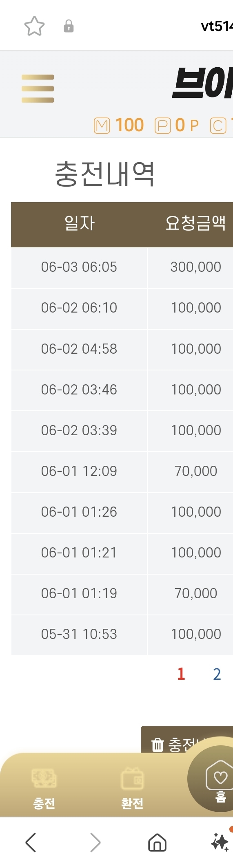The image size is (233, 868).
Task: Tap the browser home icon
Action: click(157, 842)
